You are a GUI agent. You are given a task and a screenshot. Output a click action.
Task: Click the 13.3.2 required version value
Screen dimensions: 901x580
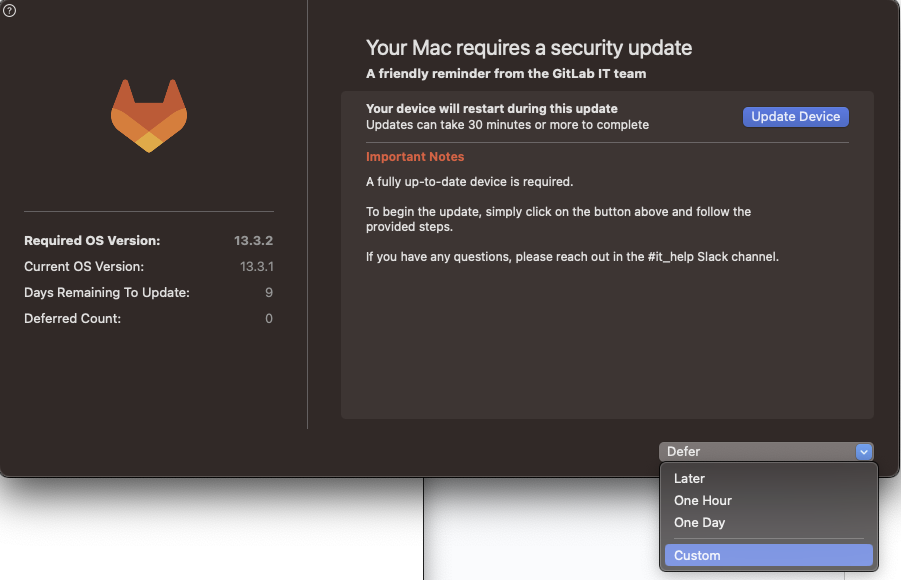pyautogui.click(x=254, y=241)
